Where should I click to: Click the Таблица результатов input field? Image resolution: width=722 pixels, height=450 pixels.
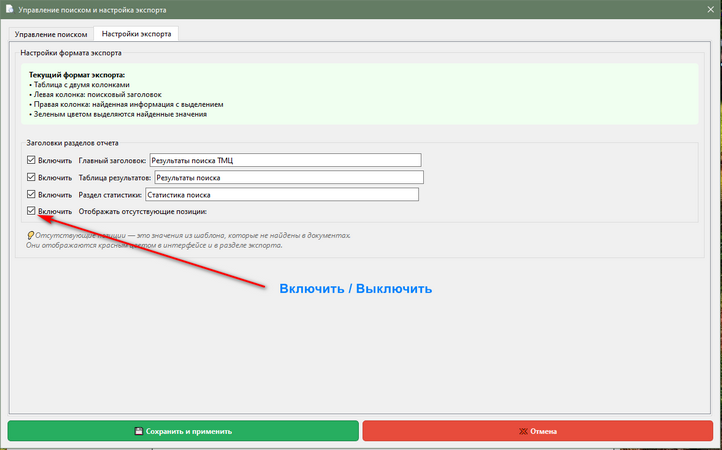pos(289,177)
